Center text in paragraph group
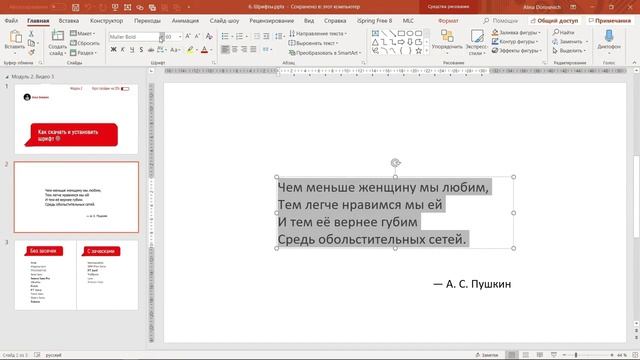640x360 pixels. (x=235, y=49)
